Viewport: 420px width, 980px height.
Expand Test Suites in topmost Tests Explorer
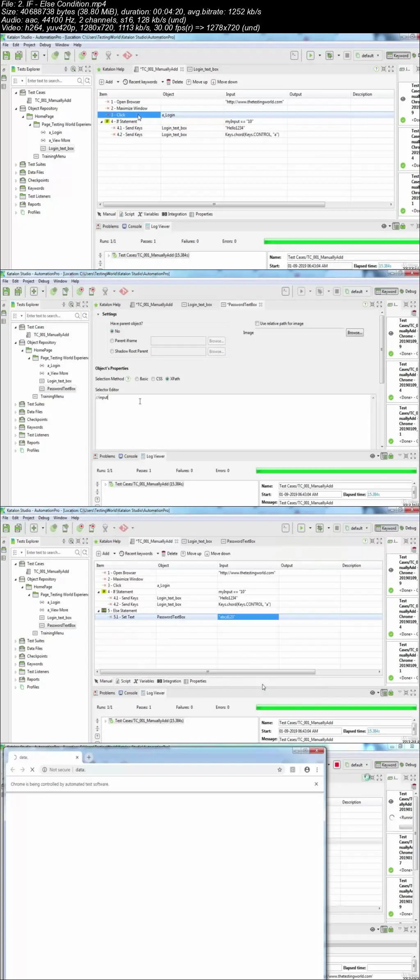16,164
